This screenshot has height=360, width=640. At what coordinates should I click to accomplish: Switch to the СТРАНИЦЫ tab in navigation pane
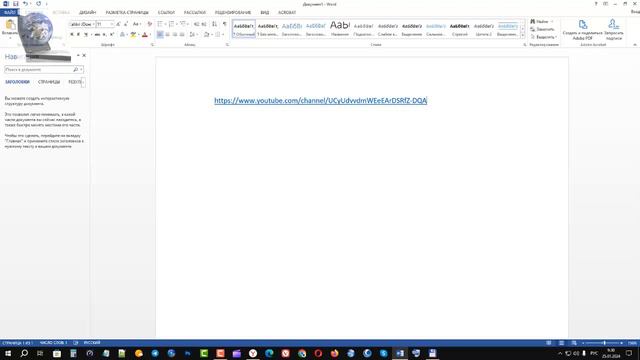point(49,82)
